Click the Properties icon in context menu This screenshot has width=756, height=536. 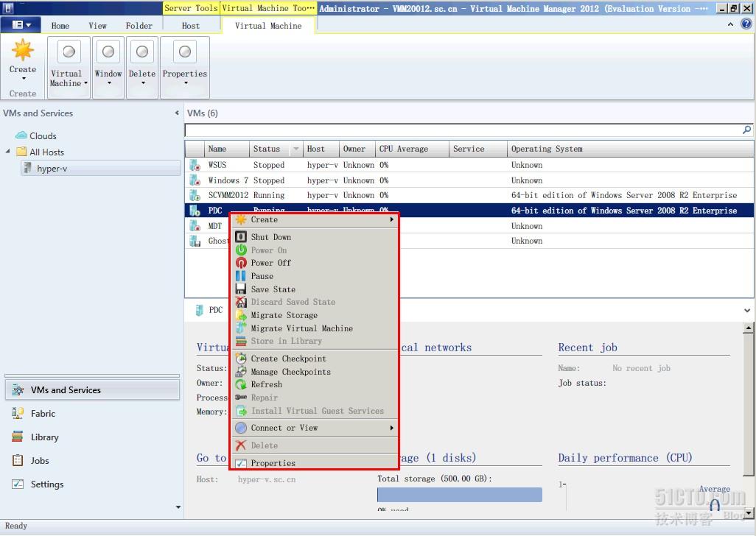(241, 463)
